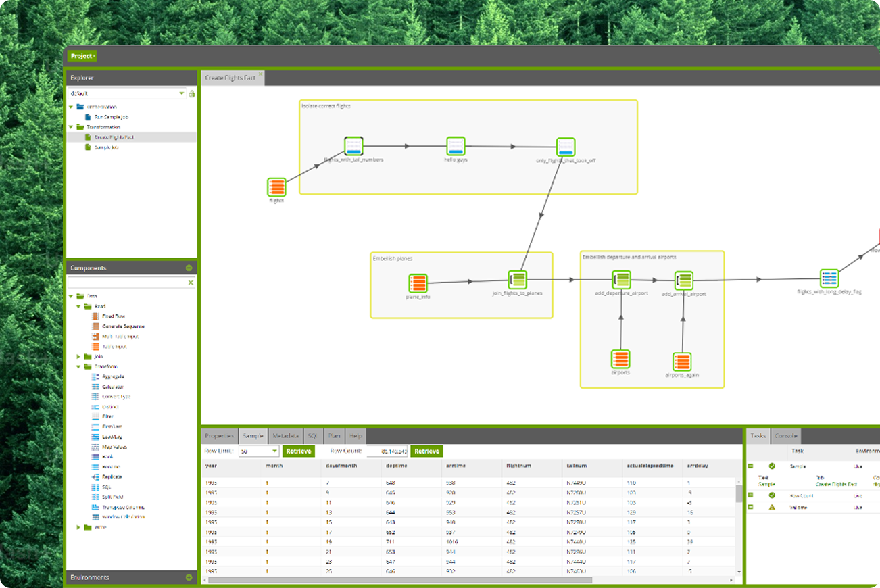Click the green check icon on Row Count task
Image resolution: width=880 pixels, height=588 pixels.
pos(772,495)
